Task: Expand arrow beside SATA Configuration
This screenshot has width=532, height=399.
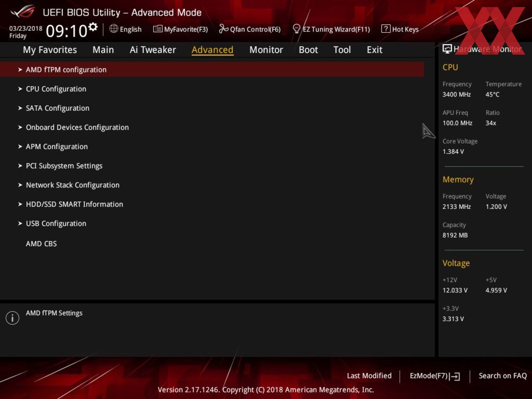Action: click(x=20, y=108)
